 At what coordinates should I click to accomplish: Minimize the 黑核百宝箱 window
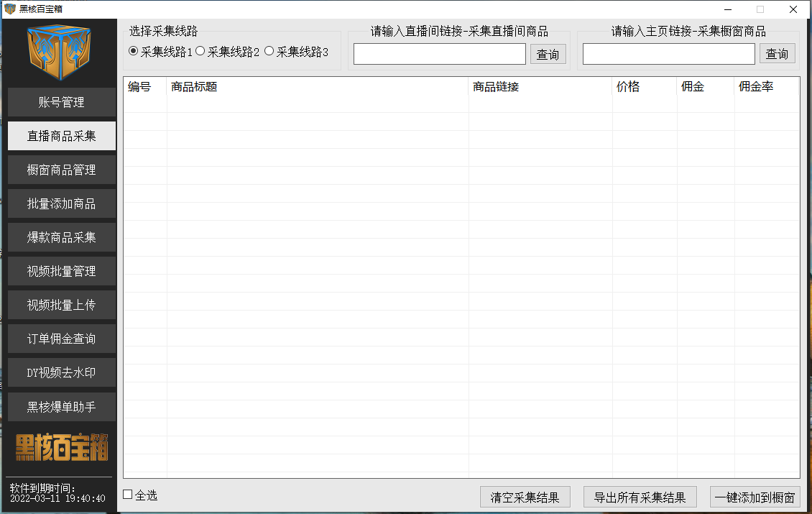pyautogui.click(x=728, y=9)
